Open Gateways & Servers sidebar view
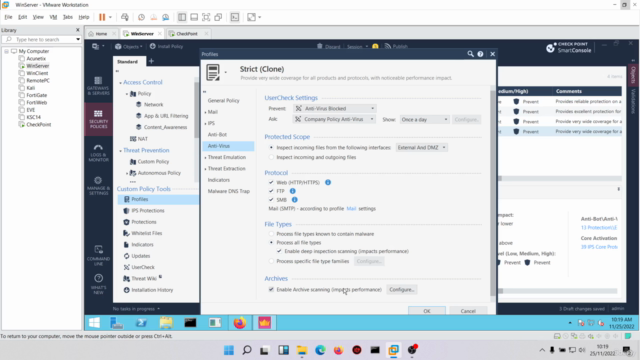640x360 pixels. tap(98, 86)
